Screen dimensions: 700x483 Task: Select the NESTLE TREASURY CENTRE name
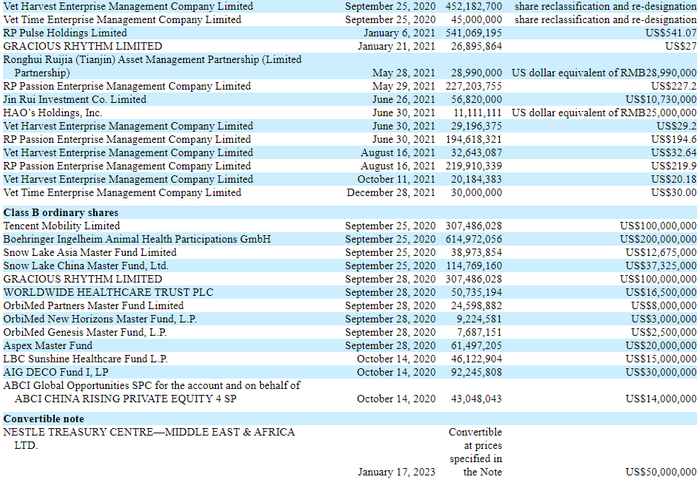149,439
